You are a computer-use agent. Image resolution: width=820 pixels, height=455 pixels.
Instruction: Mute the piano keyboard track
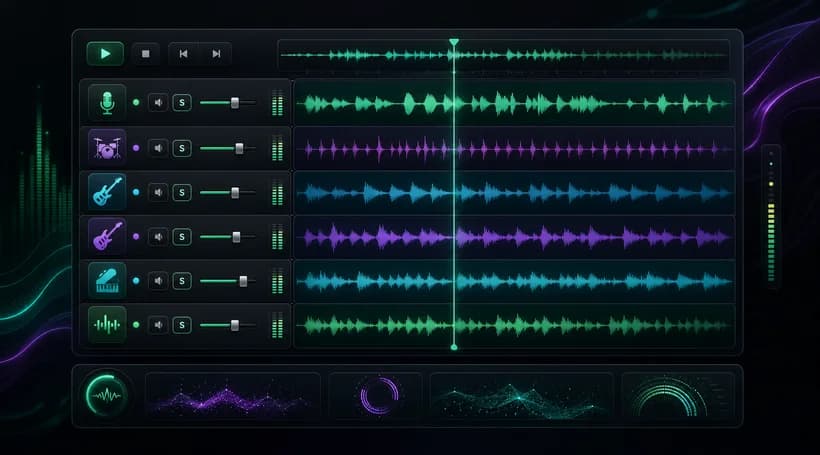click(158, 281)
